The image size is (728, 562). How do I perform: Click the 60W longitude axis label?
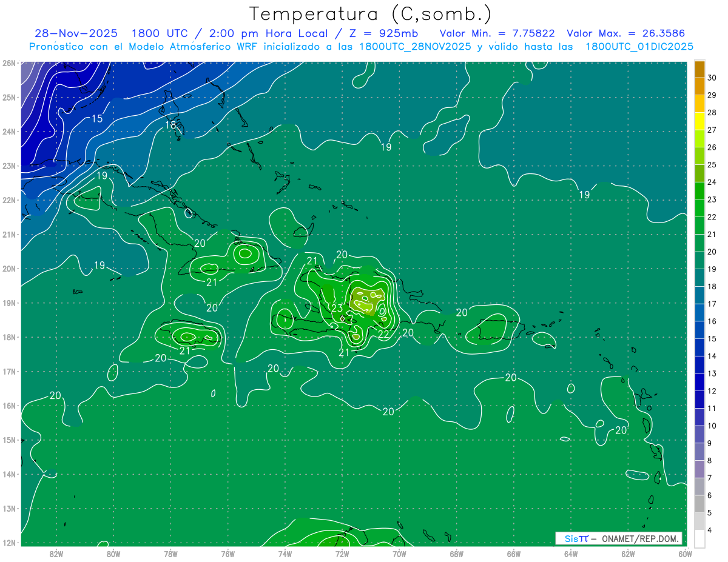686,554
